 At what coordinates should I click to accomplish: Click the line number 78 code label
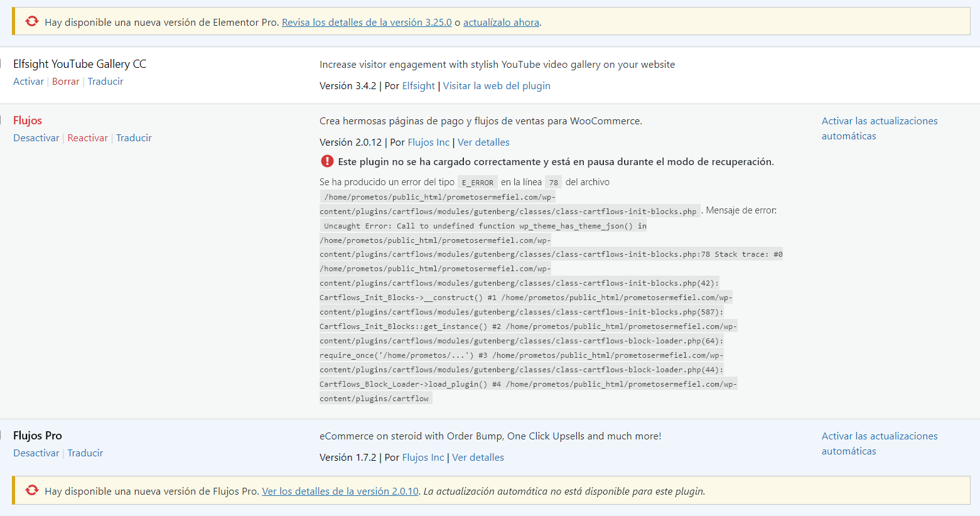pos(553,182)
